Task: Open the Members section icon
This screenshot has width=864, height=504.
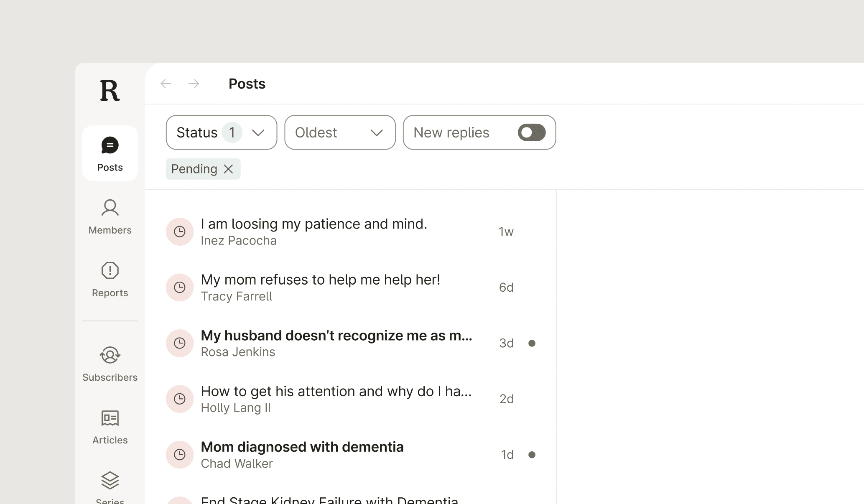Action: (110, 208)
